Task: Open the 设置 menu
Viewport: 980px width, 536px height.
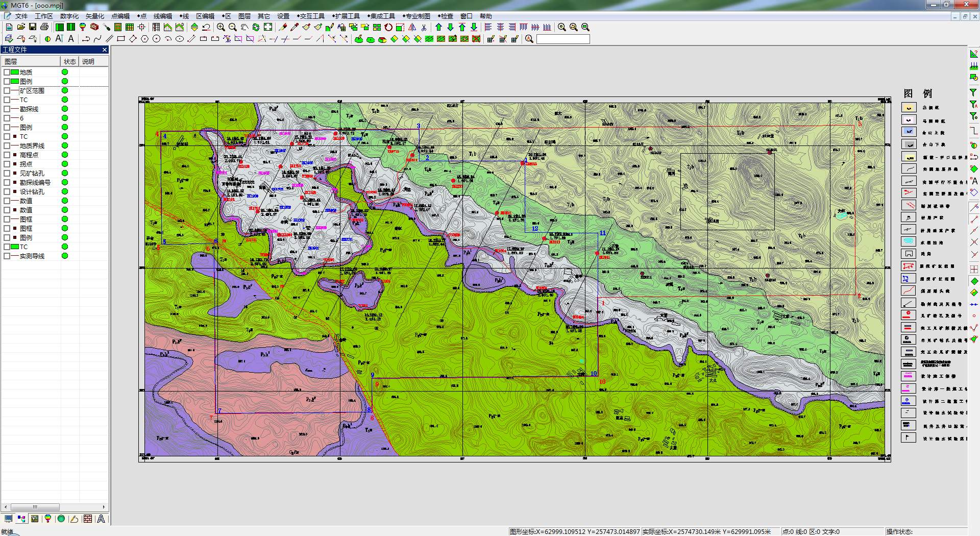Action: tap(283, 16)
